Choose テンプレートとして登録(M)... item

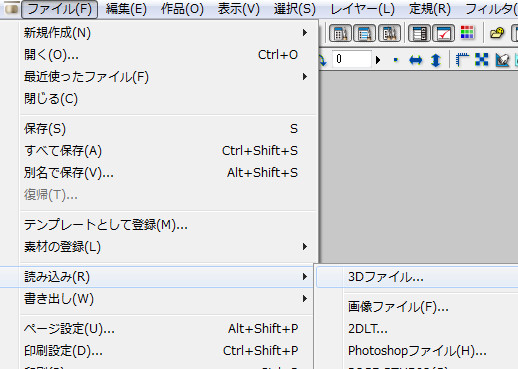[166, 225]
